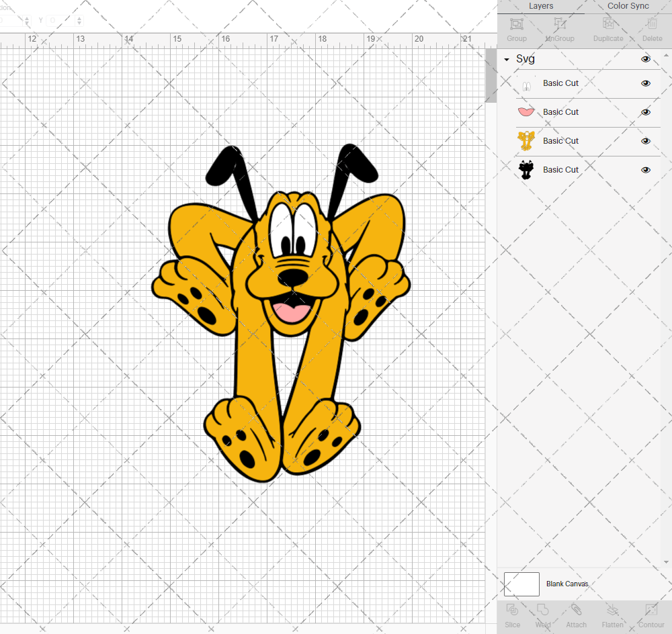Hide the pink tongue Basic Cut layer
The width and height of the screenshot is (672, 634).
click(645, 112)
